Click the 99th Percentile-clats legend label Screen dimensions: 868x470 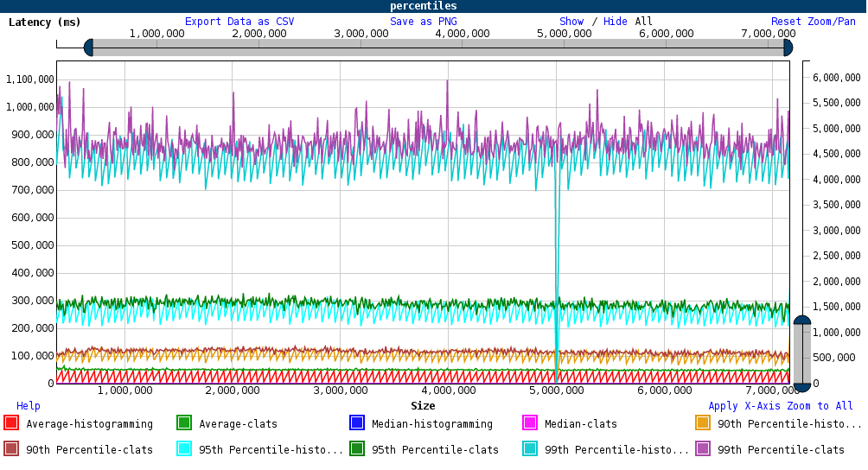781,450
